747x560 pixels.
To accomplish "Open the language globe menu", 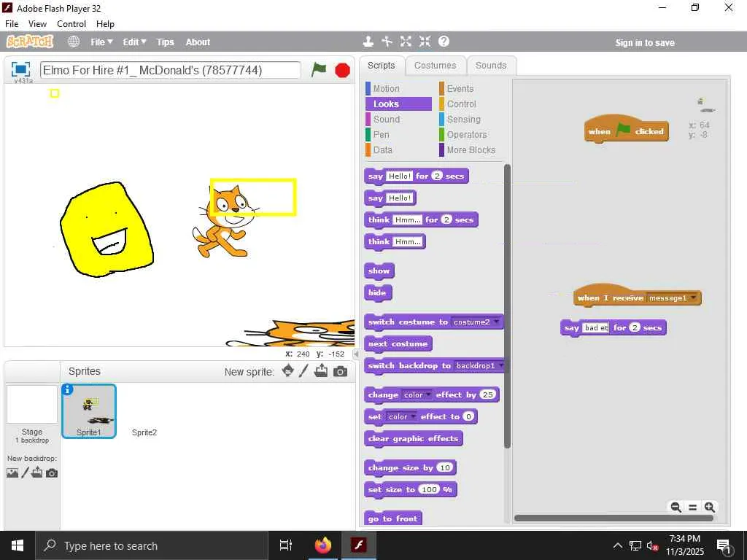I will coord(74,42).
